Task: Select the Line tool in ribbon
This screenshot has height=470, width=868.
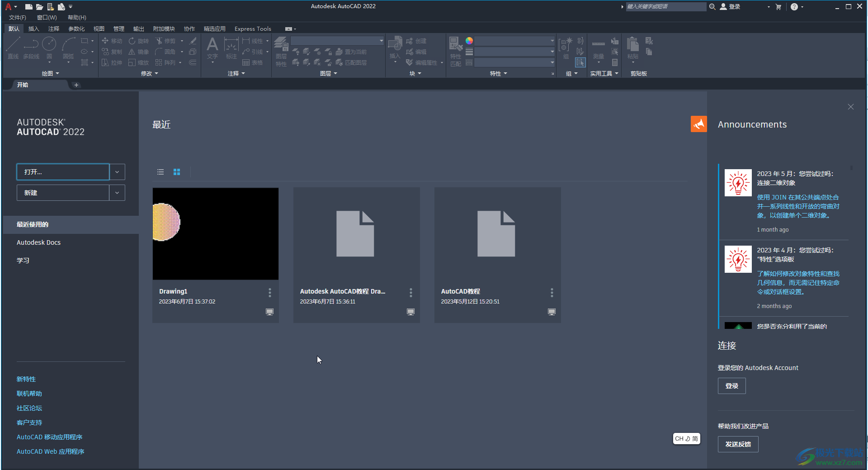Action: tap(13, 48)
